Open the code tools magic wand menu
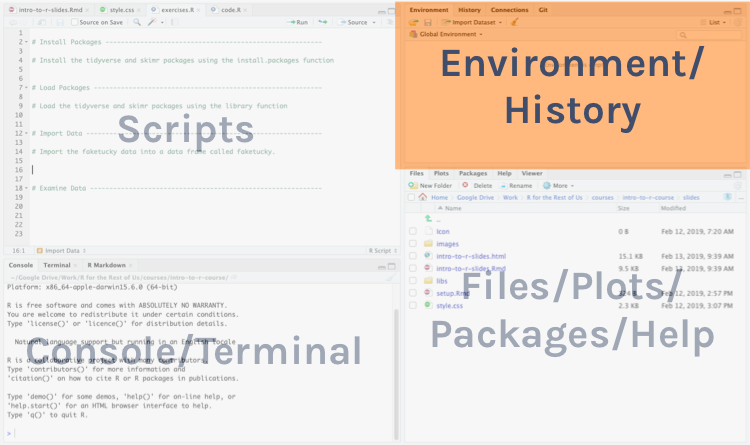 (152, 22)
